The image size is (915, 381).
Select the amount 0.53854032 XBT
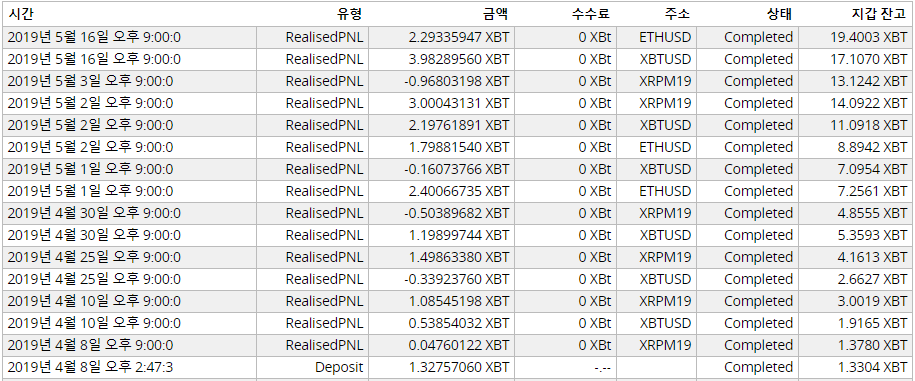pyautogui.click(x=459, y=323)
